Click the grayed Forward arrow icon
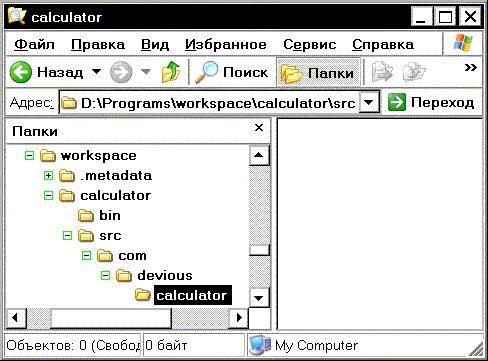 pos(121,72)
